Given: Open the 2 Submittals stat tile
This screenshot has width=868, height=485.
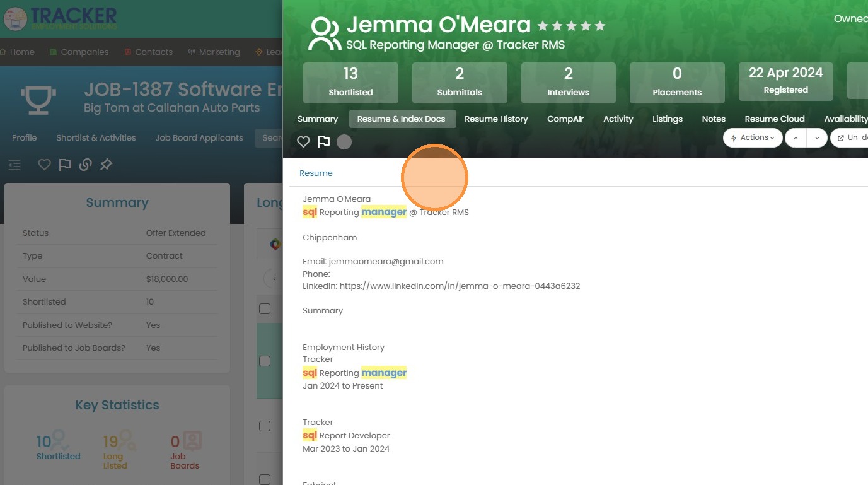Looking at the screenshot, I should pyautogui.click(x=460, y=83).
